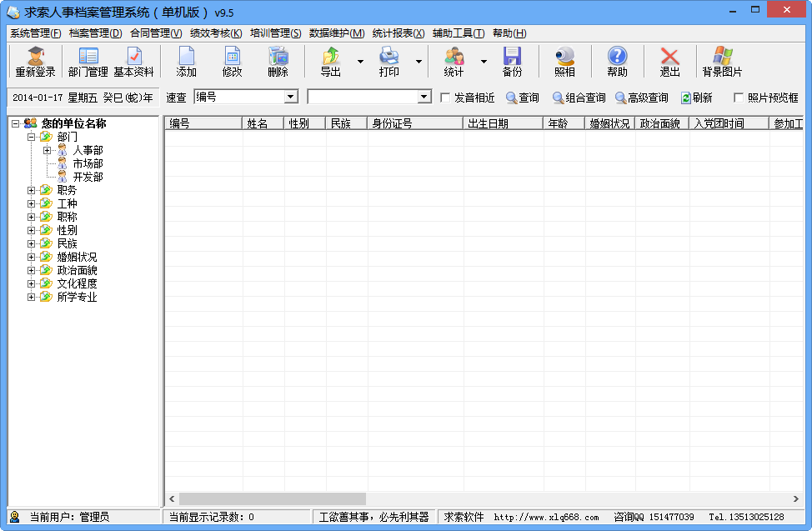Click the 帮助 help question-mark icon
This screenshot has height=531, width=812.
coord(617,62)
